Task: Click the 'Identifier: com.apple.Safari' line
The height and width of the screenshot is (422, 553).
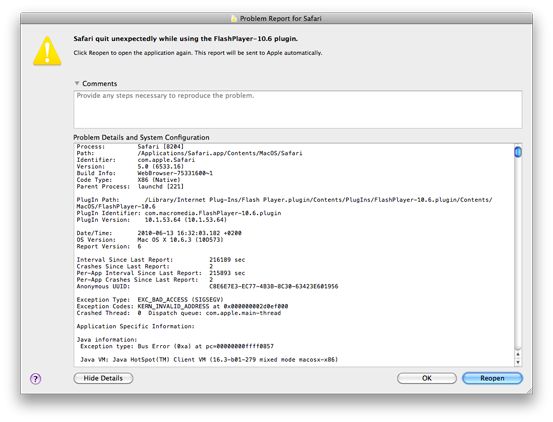Action: tap(136, 160)
